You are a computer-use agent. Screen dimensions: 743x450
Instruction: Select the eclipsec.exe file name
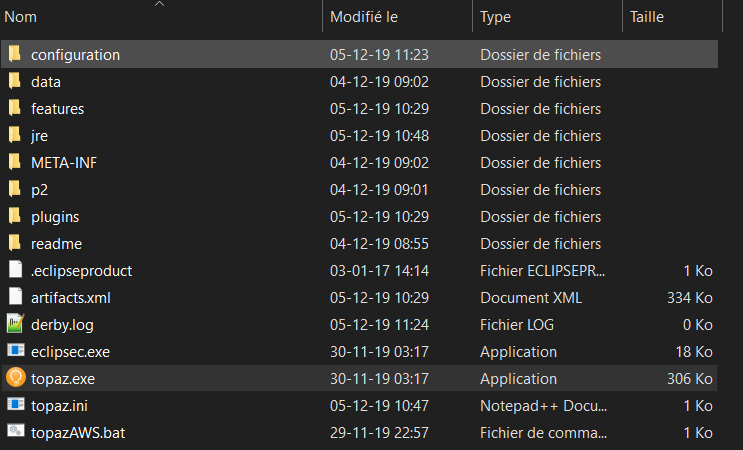coord(70,352)
